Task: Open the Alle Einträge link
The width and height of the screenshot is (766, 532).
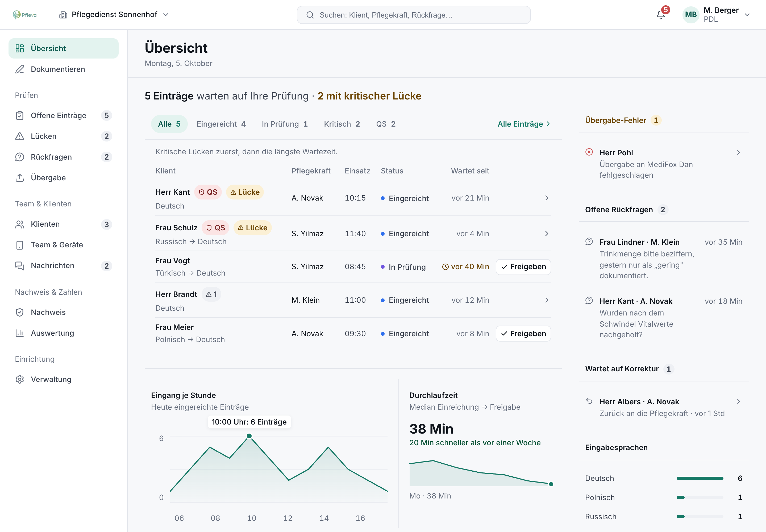Action: [524, 124]
